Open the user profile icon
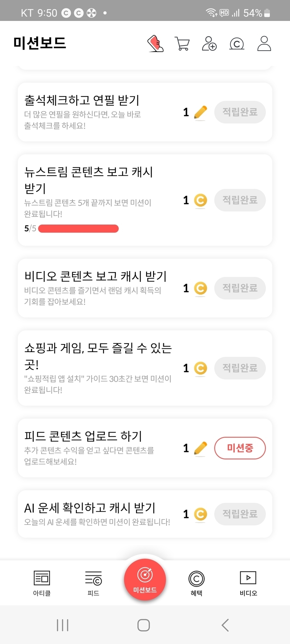The width and height of the screenshot is (290, 644). [x=264, y=44]
